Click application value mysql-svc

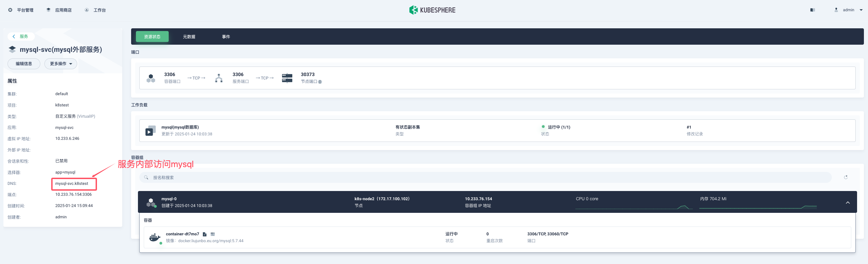(x=65, y=128)
